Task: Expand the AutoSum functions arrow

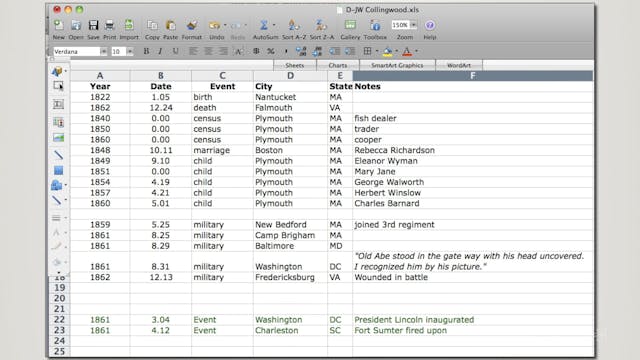Action: point(274,25)
